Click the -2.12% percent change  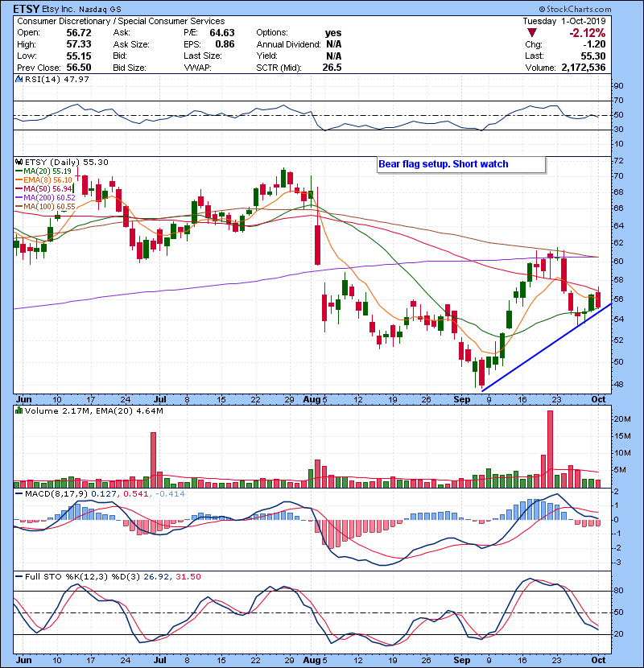588,33
